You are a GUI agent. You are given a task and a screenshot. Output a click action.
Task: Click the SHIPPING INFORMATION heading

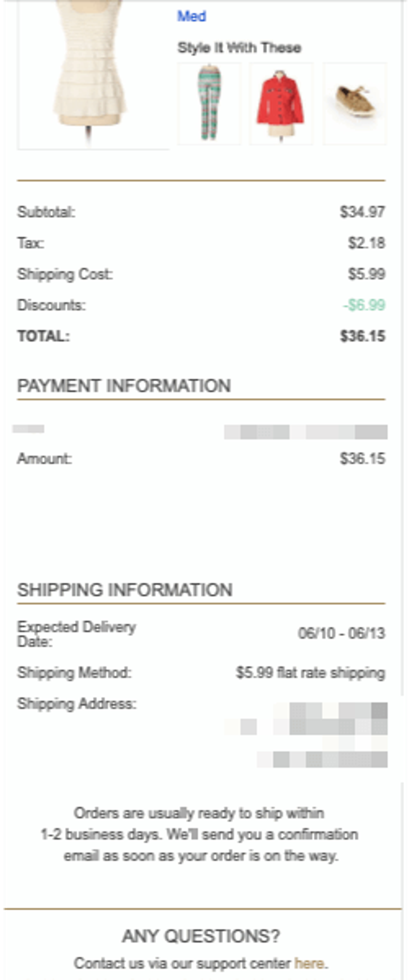click(x=125, y=590)
